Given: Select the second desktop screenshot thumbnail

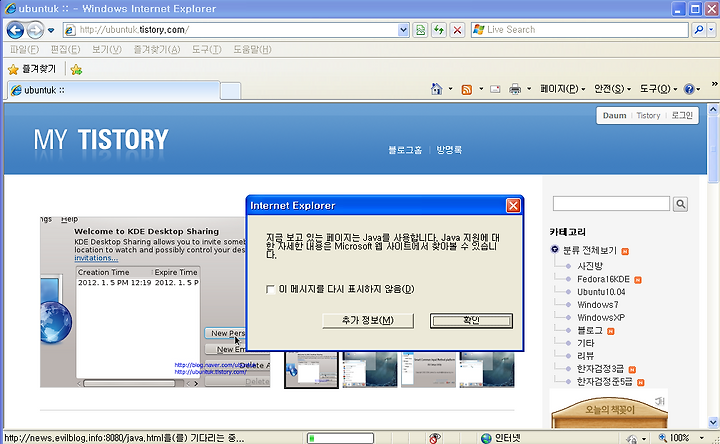Looking at the screenshot, I should [370, 370].
